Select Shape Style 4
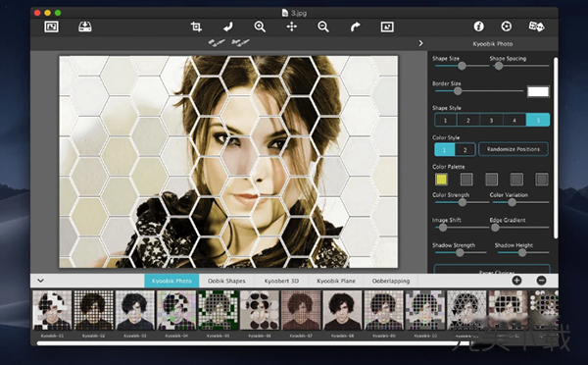 point(514,120)
